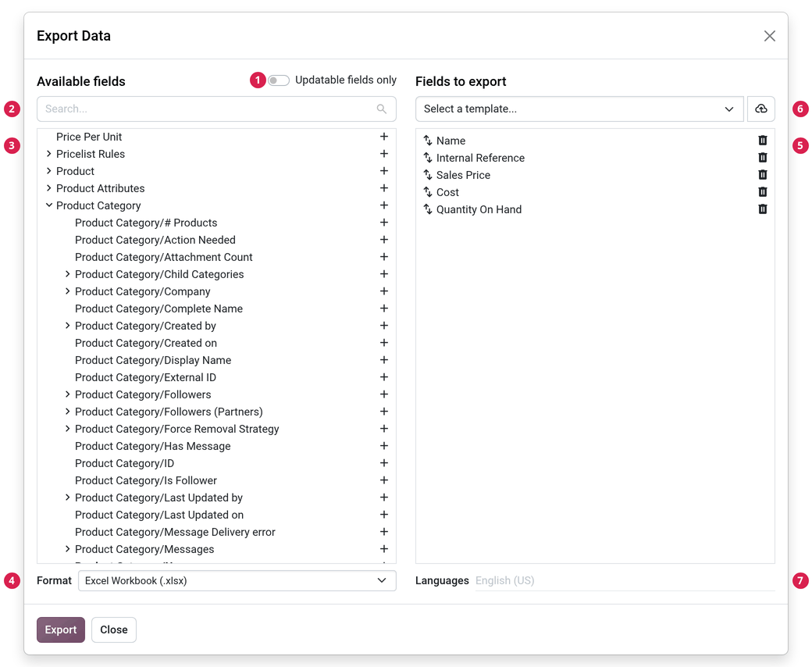Collapse the Product Category node
The image size is (812, 667).
(x=48, y=205)
